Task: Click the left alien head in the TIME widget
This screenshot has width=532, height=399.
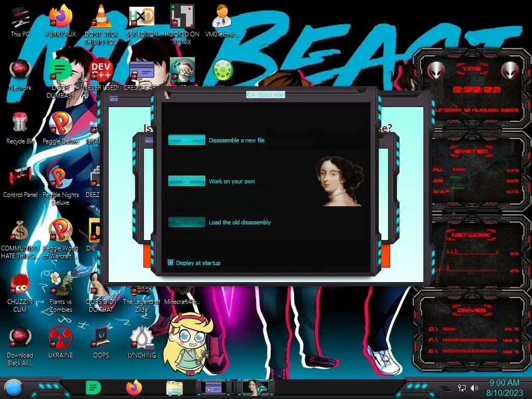Action: click(436, 71)
